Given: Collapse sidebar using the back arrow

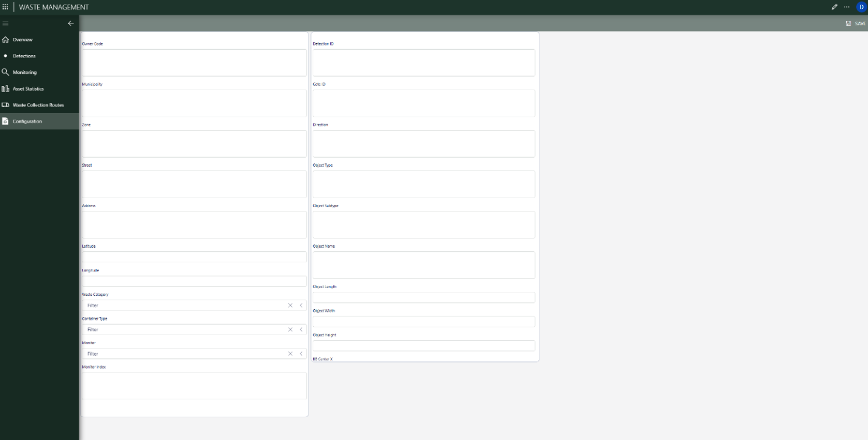Looking at the screenshot, I should [71, 23].
